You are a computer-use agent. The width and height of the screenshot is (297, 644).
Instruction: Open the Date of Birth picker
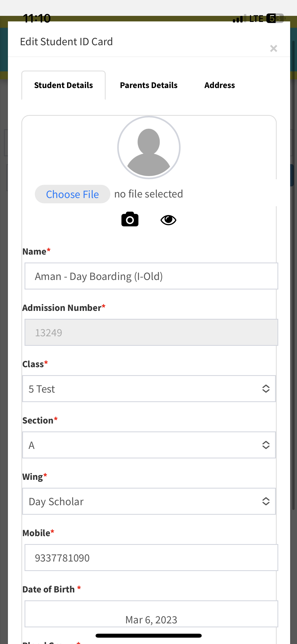151,614
